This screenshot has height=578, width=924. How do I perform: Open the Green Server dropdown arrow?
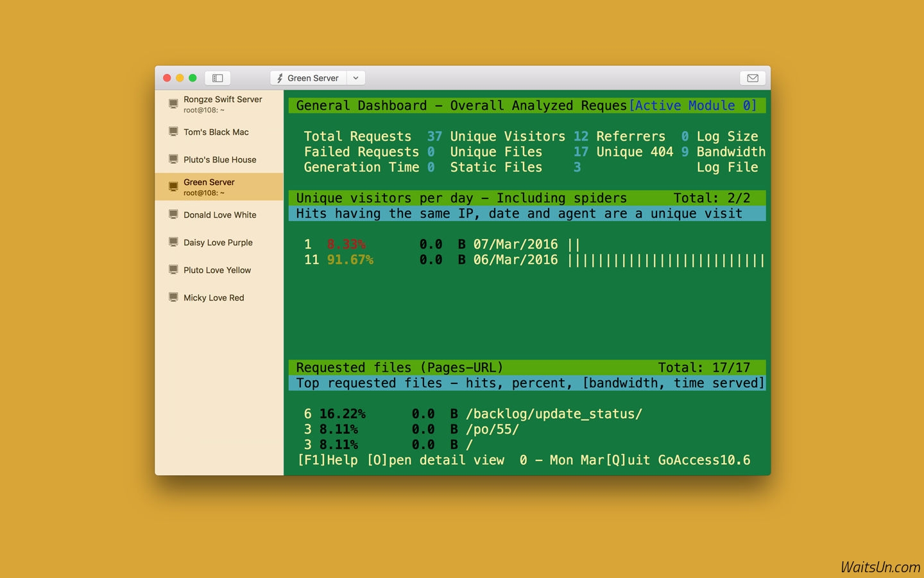pyautogui.click(x=355, y=78)
